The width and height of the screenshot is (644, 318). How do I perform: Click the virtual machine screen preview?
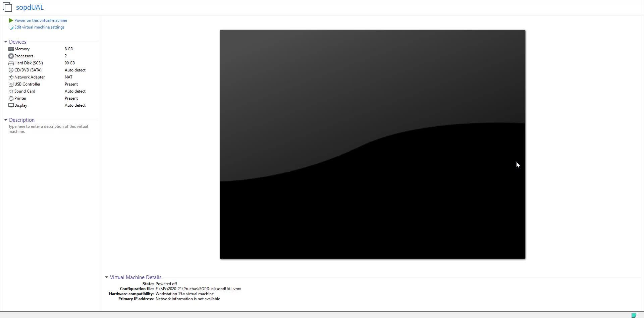[373, 144]
